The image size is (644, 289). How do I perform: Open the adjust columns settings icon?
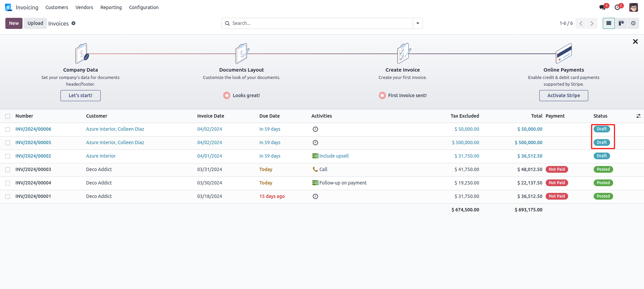pos(638,116)
